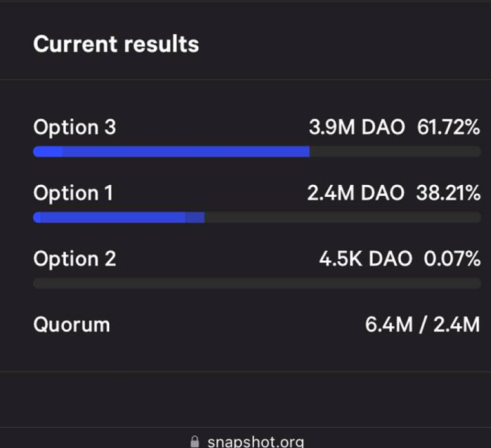Click the empty Option 2 progress bar
Image resolution: width=491 pixels, height=448 pixels.
tap(257, 283)
